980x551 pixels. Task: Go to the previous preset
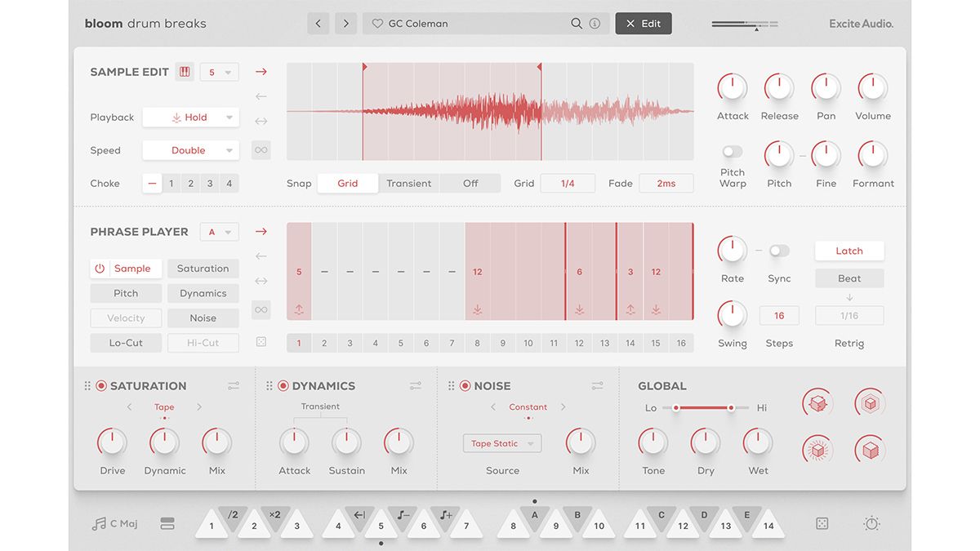tap(318, 24)
